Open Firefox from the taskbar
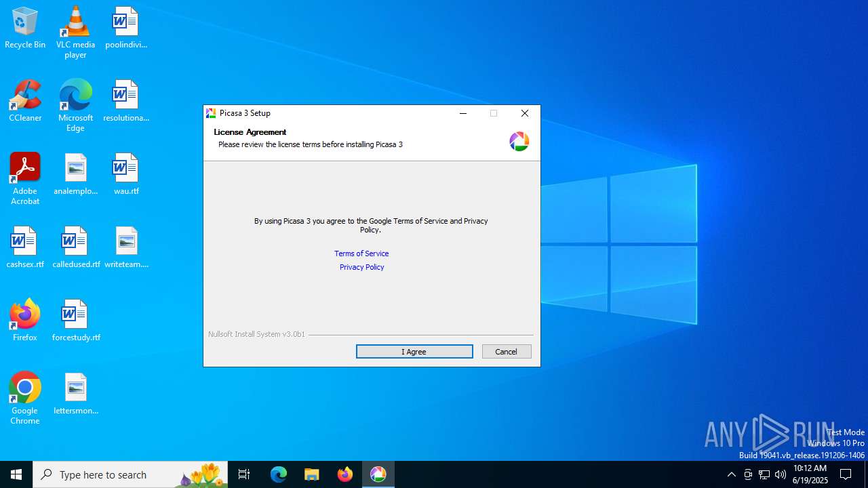The image size is (868, 488). (x=345, y=474)
